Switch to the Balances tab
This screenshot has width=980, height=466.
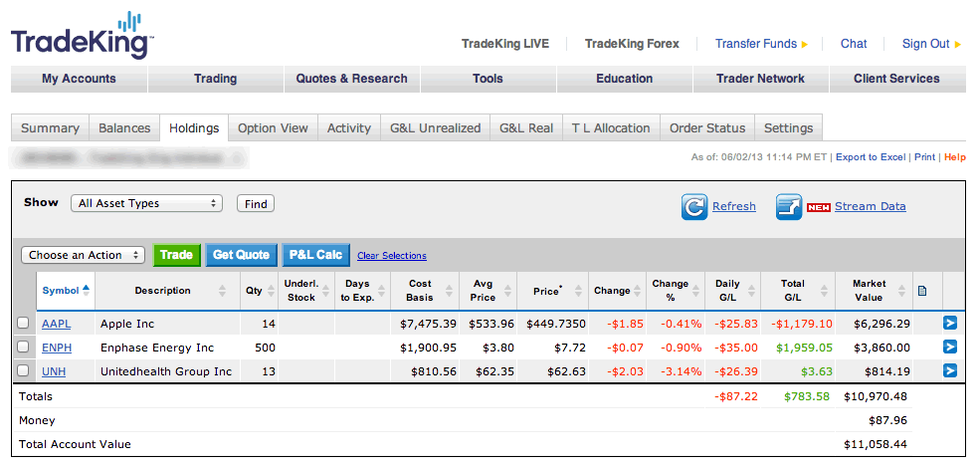124,128
